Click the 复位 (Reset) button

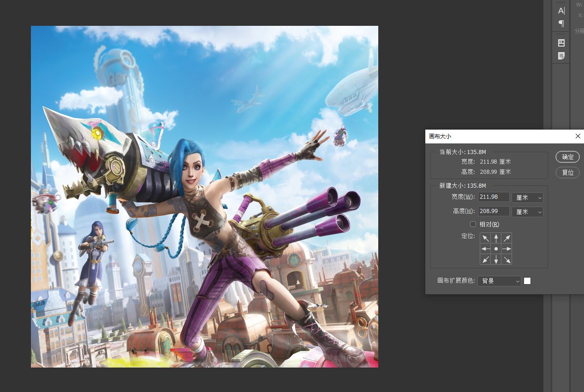(568, 172)
